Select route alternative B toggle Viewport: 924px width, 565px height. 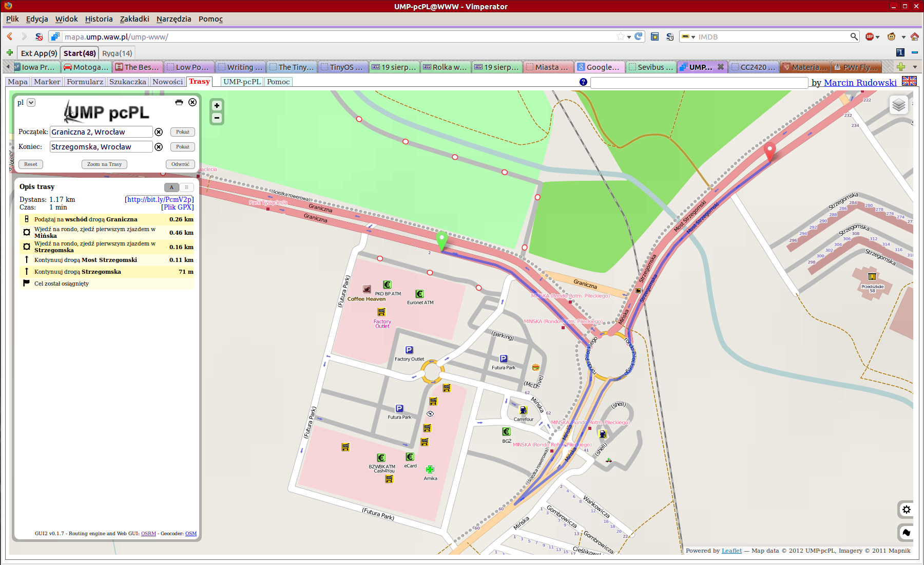186,187
